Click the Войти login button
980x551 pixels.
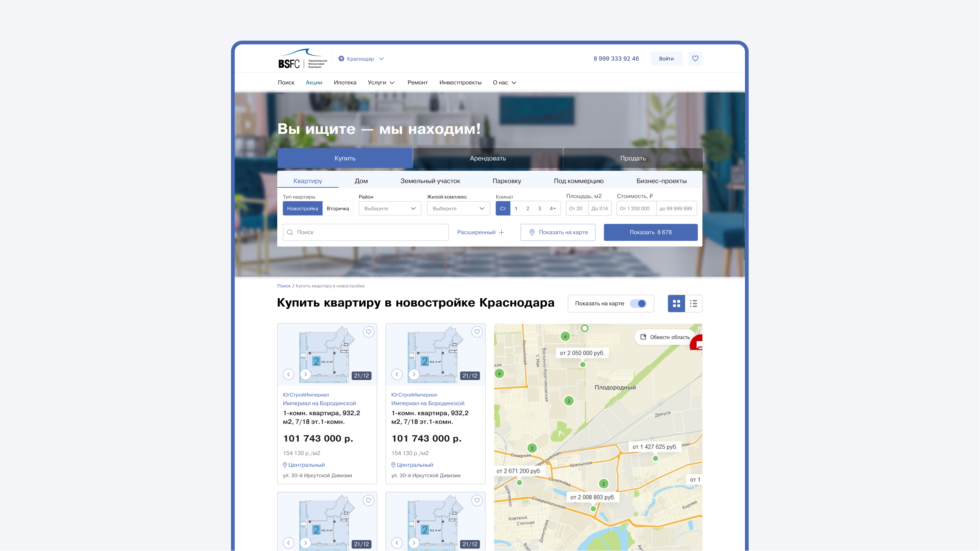click(x=666, y=58)
